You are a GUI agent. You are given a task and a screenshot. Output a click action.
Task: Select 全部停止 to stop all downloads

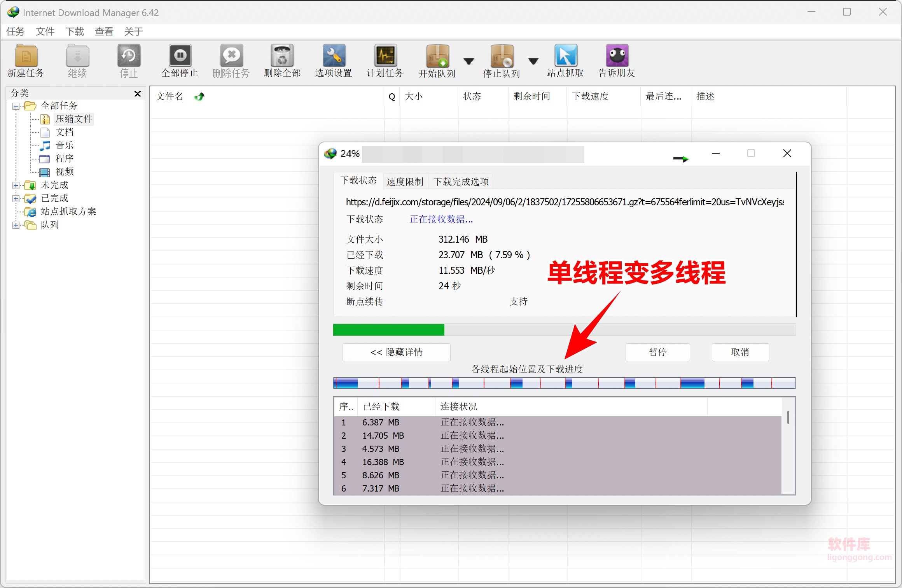coord(180,60)
